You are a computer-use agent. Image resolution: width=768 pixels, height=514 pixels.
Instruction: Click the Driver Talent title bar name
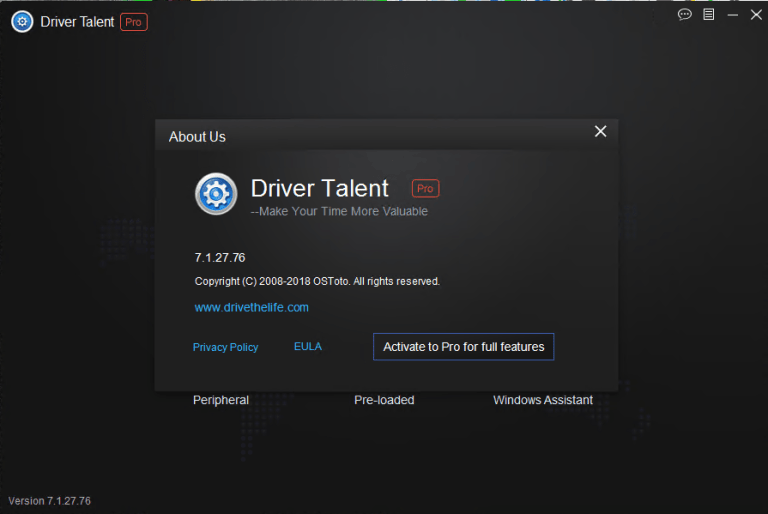click(x=77, y=22)
